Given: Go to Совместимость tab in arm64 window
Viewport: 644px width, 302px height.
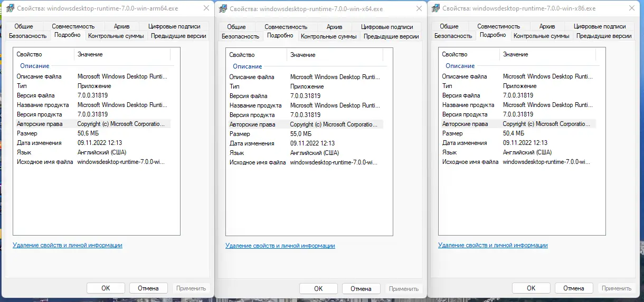Looking at the screenshot, I should [73, 26].
